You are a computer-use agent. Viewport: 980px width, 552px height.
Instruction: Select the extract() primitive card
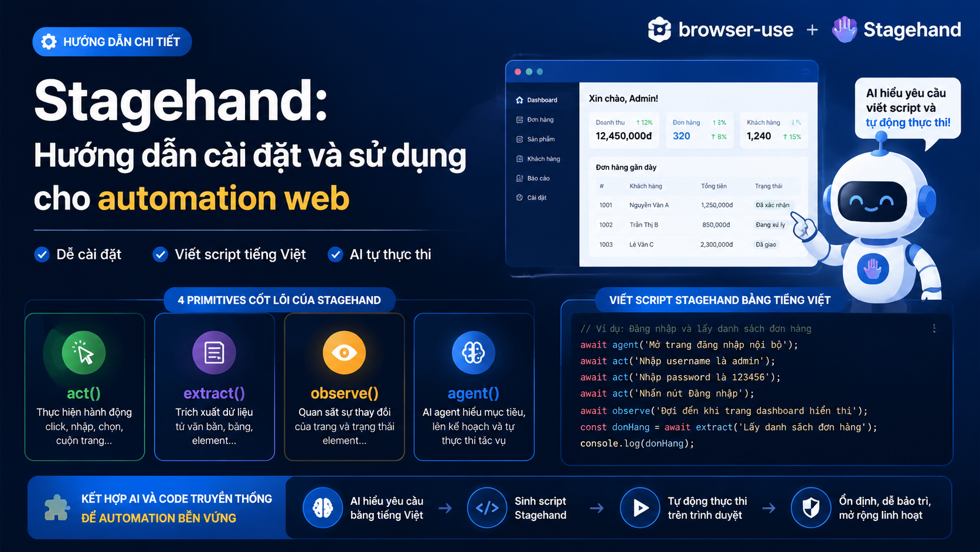pos(215,387)
